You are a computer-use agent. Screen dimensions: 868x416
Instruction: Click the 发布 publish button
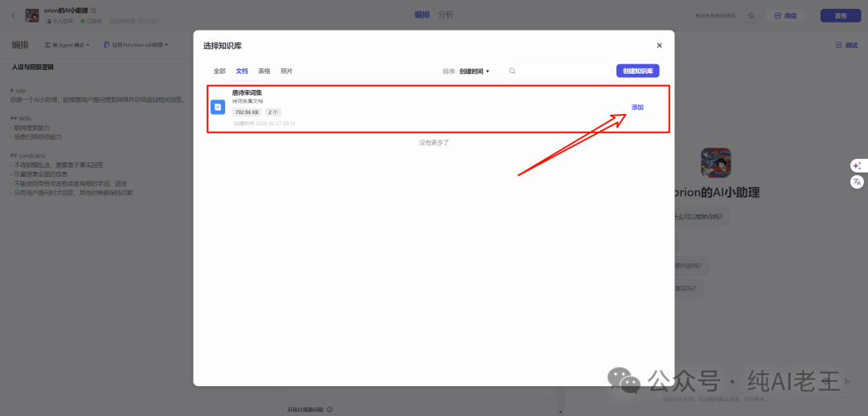pos(841,15)
